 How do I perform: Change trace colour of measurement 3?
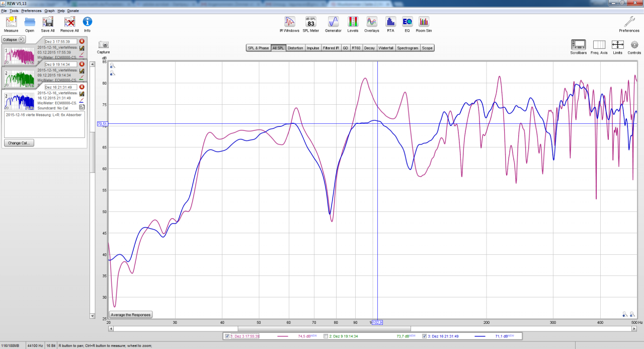pyautogui.click(x=82, y=100)
